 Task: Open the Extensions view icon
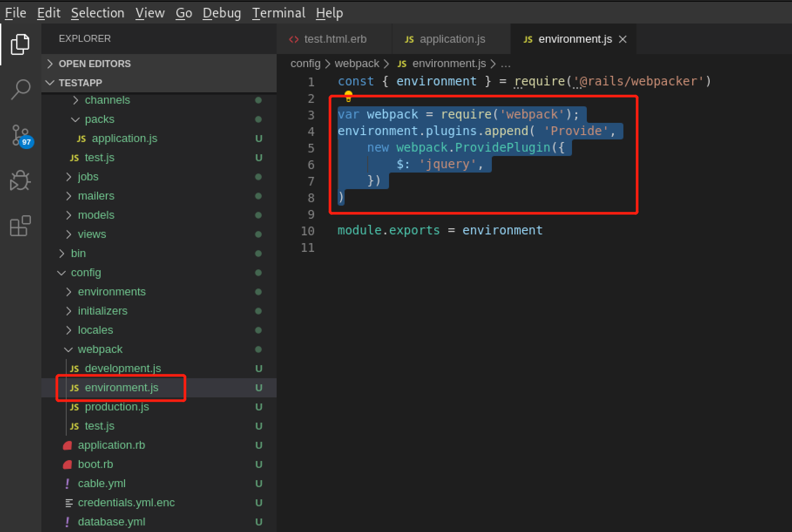tap(20, 226)
